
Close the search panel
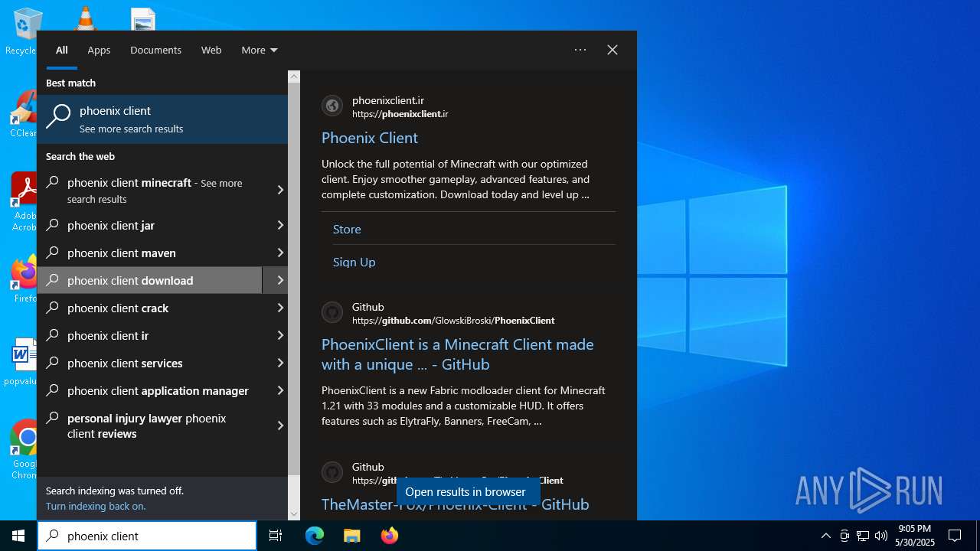point(612,50)
